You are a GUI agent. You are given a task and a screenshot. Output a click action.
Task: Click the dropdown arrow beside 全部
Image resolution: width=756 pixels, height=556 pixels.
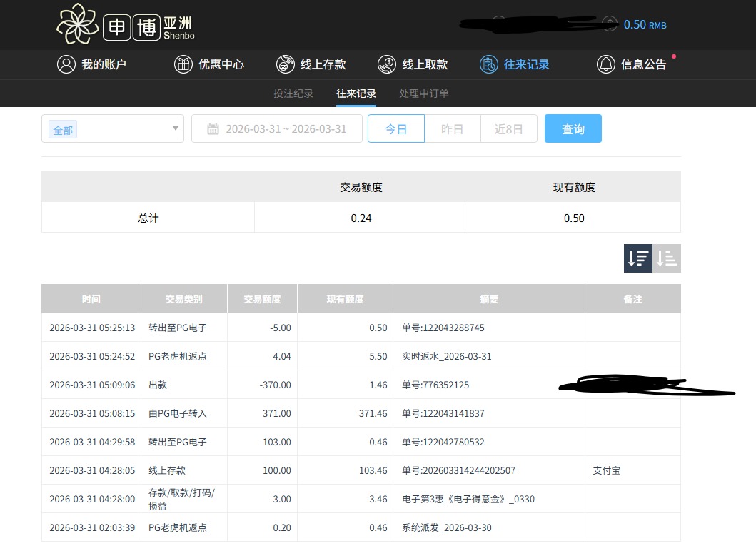(x=175, y=129)
